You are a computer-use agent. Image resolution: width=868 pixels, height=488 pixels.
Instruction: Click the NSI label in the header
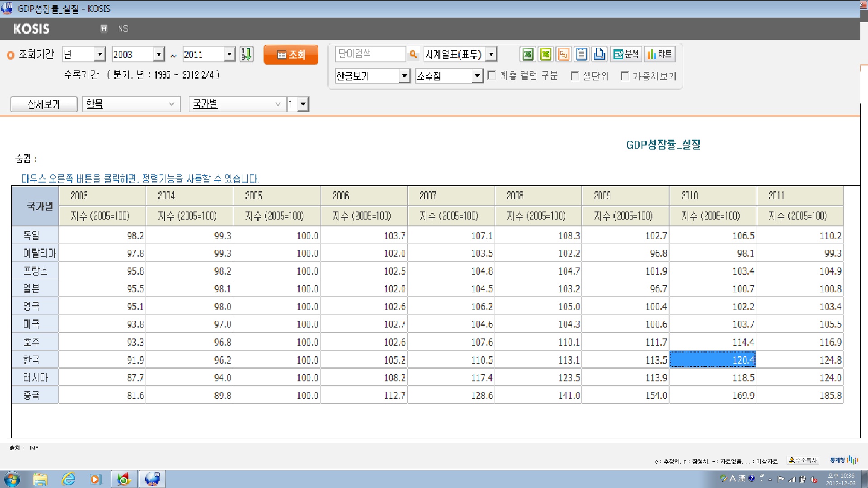tap(124, 28)
